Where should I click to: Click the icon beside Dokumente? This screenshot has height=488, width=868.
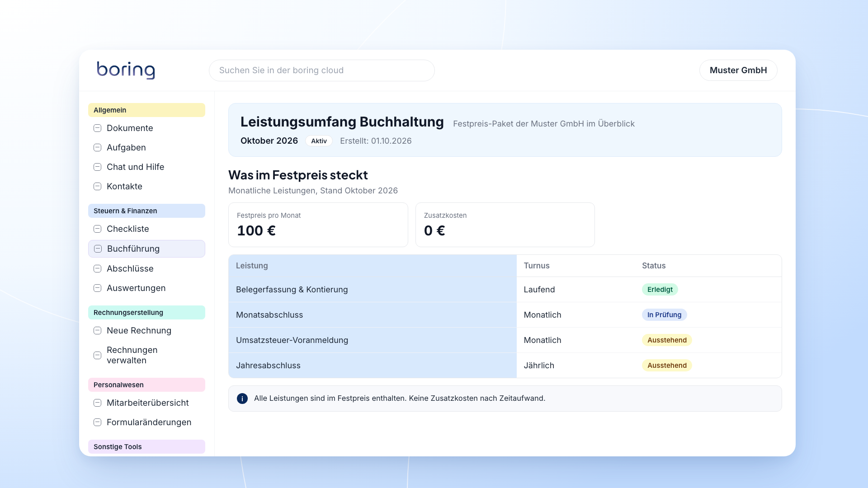pos(97,128)
